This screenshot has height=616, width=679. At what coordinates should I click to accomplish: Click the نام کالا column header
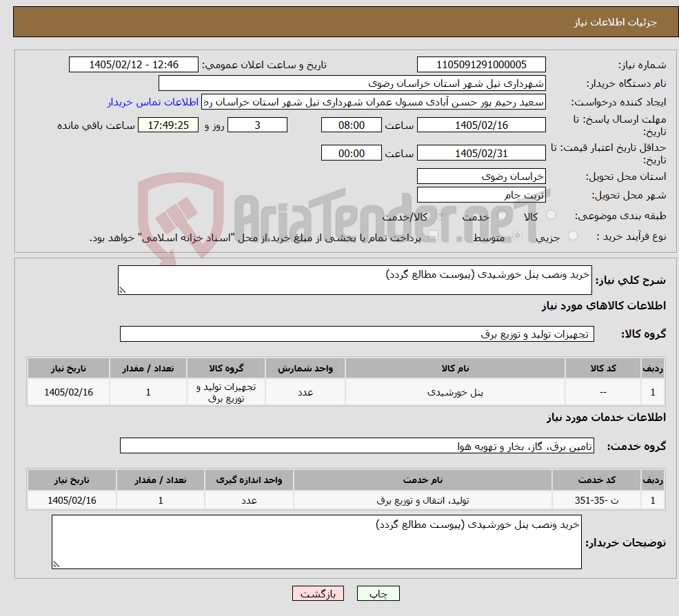tap(455, 369)
